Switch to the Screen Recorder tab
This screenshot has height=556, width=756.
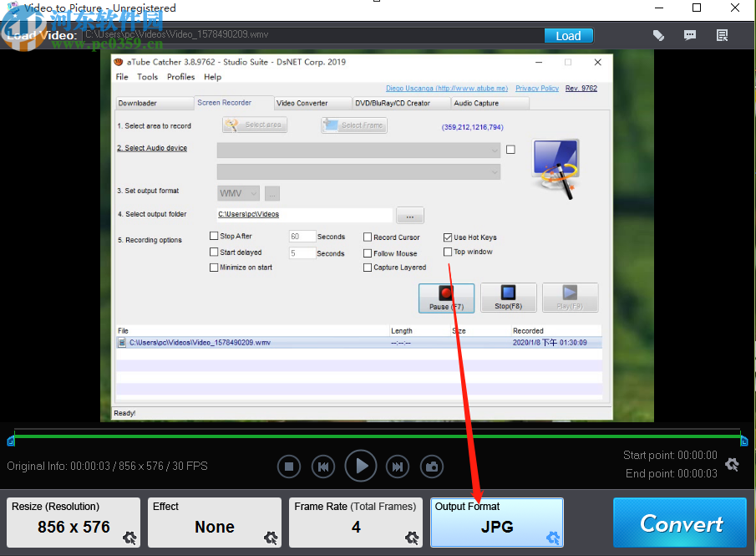click(x=234, y=103)
